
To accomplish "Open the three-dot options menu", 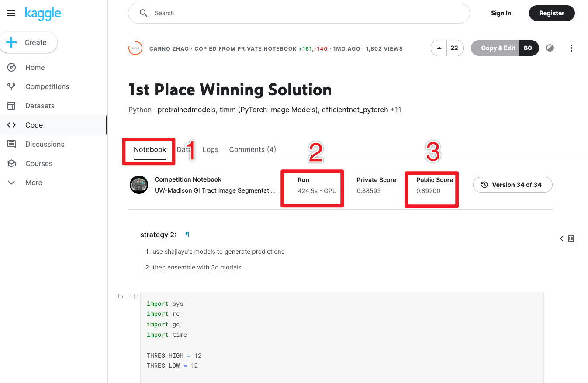I will tap(571, 48).
